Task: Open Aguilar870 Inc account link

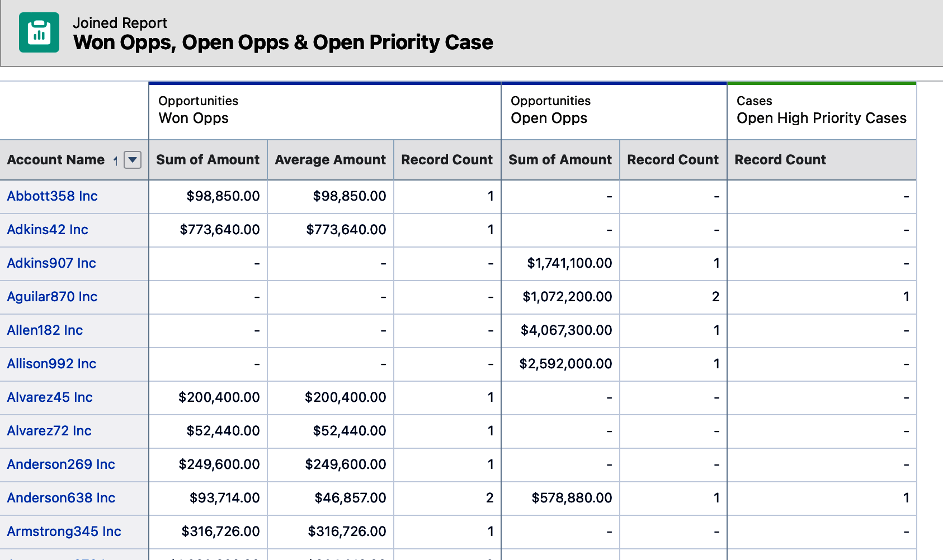Action: pyautogui.click(x=52, y=297)
